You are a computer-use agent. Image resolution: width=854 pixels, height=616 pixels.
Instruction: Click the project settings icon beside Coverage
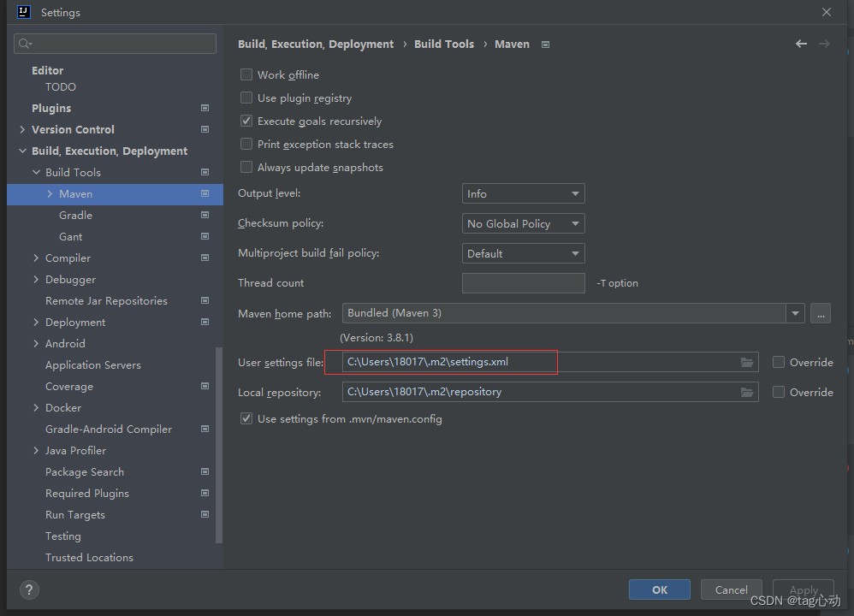coord(205,386)
